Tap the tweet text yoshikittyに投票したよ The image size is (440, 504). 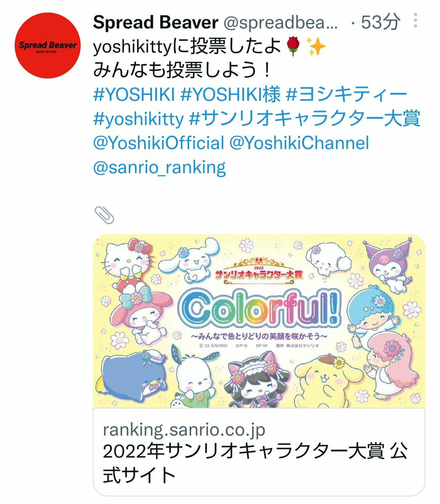pos(187,47)
